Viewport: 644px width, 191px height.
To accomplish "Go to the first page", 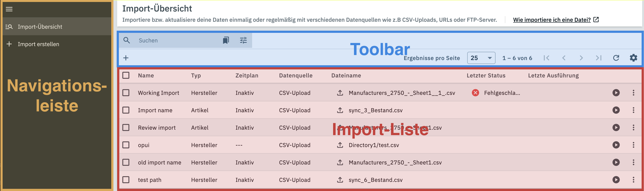I will click(x=546, y=58).
